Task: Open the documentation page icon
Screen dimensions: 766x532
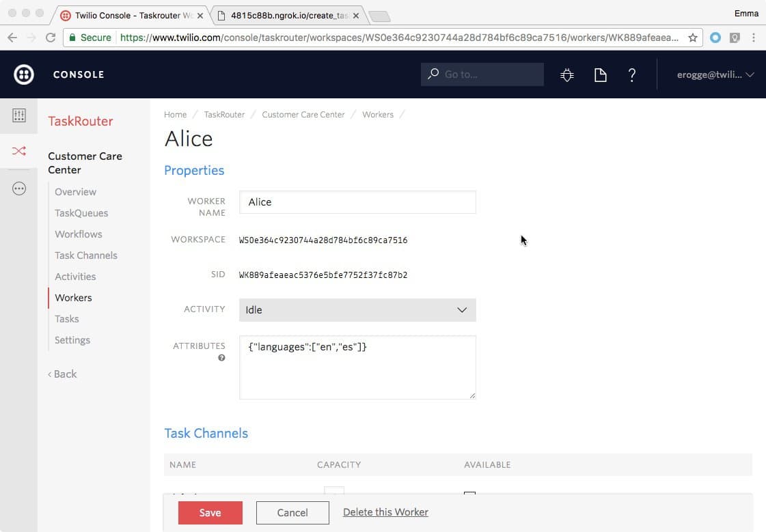Action: pos(600,74)
